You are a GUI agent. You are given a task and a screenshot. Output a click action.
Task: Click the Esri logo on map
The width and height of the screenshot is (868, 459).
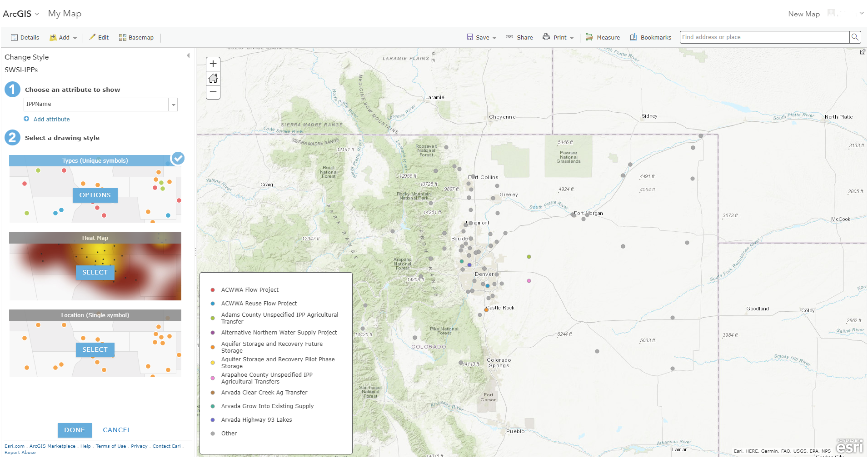849,446
